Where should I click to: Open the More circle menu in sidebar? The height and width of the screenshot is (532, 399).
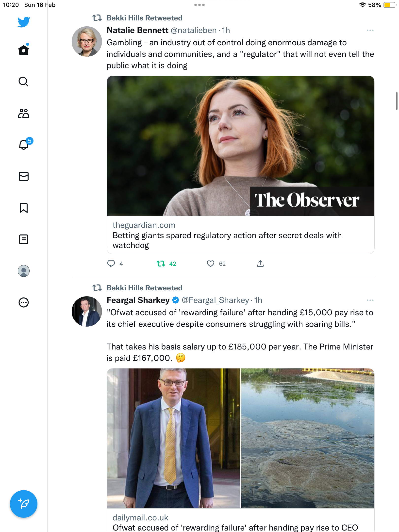coord(24,302)
